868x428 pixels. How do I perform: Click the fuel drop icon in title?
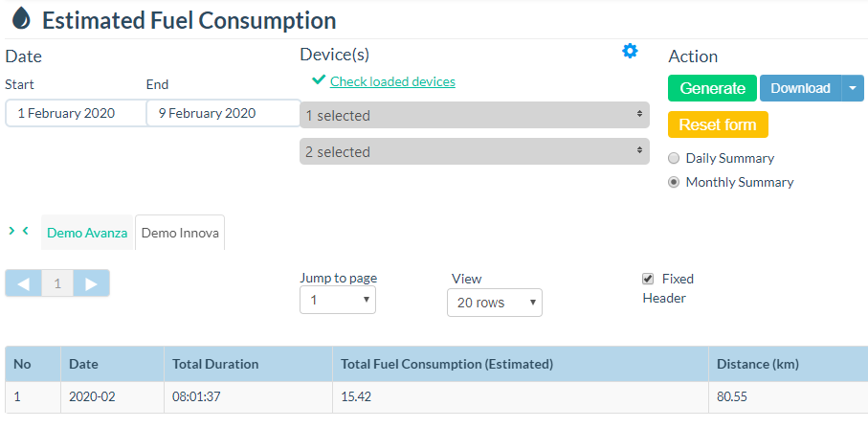[21, 20]
